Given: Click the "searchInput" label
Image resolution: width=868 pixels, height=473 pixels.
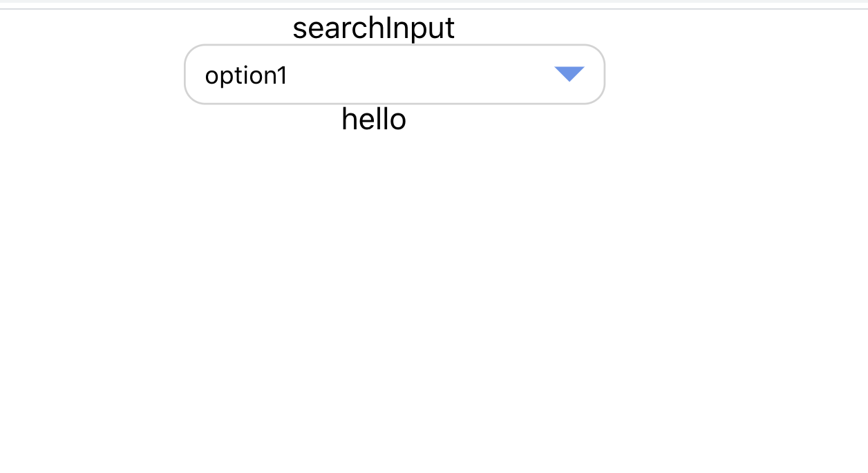Looking at the screenshot, I should click(x=373, y=28).
